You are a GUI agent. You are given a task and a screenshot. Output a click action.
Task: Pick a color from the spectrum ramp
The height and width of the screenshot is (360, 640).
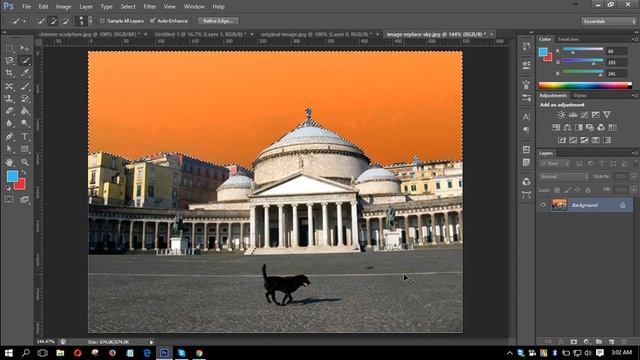click(x=585, y=85)
